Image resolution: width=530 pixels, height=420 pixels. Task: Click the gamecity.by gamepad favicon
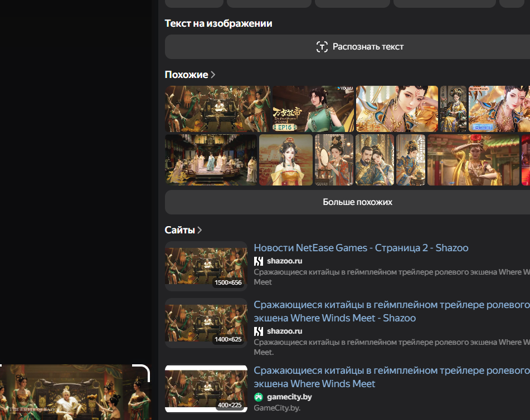[x=259, y=397]
